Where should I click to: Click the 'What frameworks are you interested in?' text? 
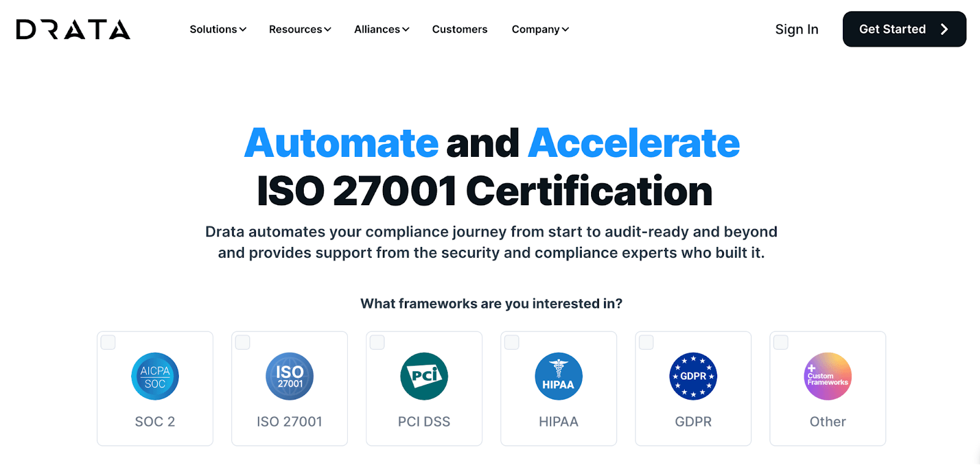coord(491,304)
